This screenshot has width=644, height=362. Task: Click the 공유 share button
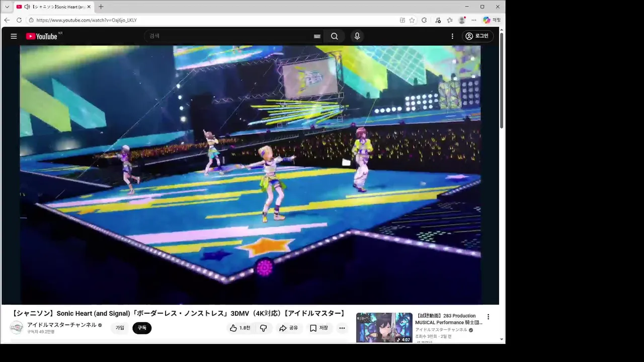tap(288, 328)
